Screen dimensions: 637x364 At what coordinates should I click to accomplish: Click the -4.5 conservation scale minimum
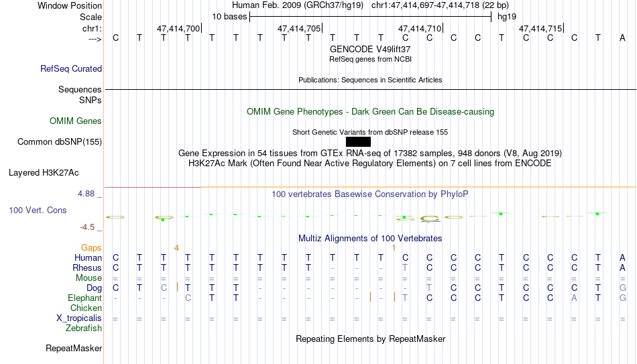point(87,227)
